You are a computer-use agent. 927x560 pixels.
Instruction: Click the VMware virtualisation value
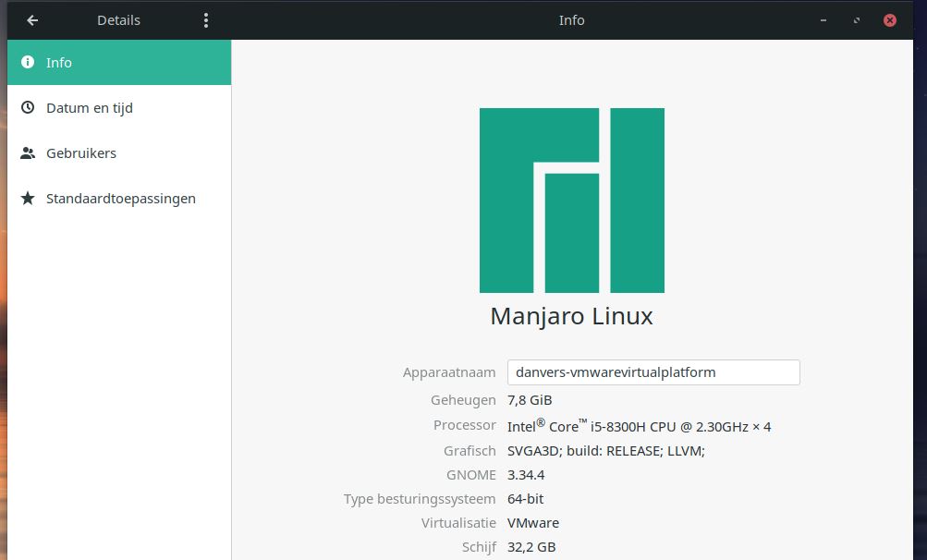pyautogui.click(x=532, y=523)
